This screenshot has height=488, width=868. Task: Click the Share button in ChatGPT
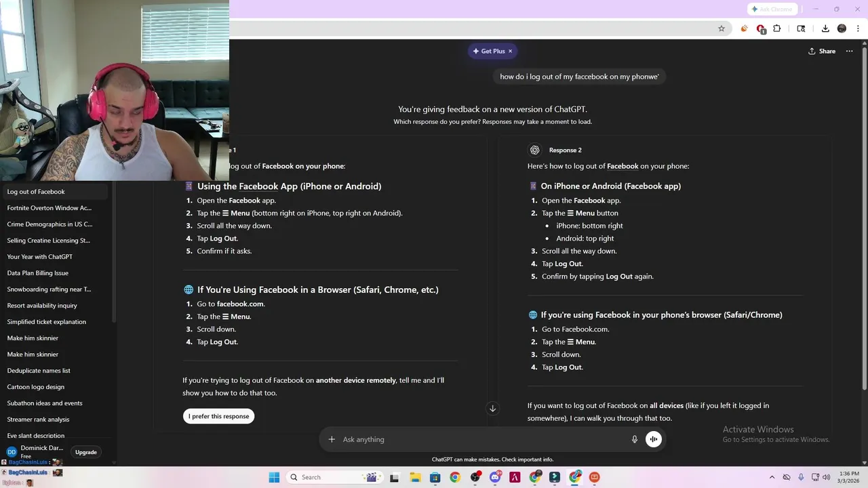point(822,51)
